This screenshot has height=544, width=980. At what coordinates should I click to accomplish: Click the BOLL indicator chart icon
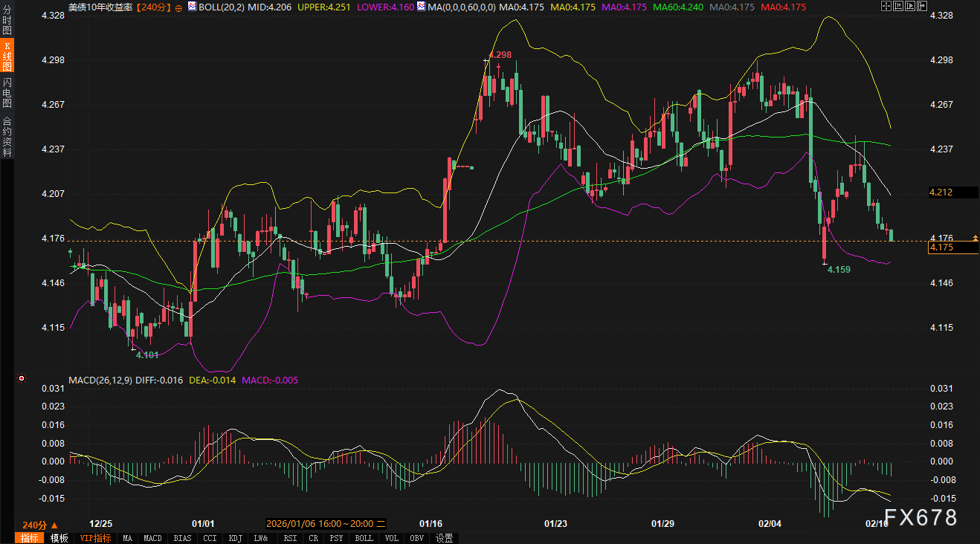pos(193,6)
